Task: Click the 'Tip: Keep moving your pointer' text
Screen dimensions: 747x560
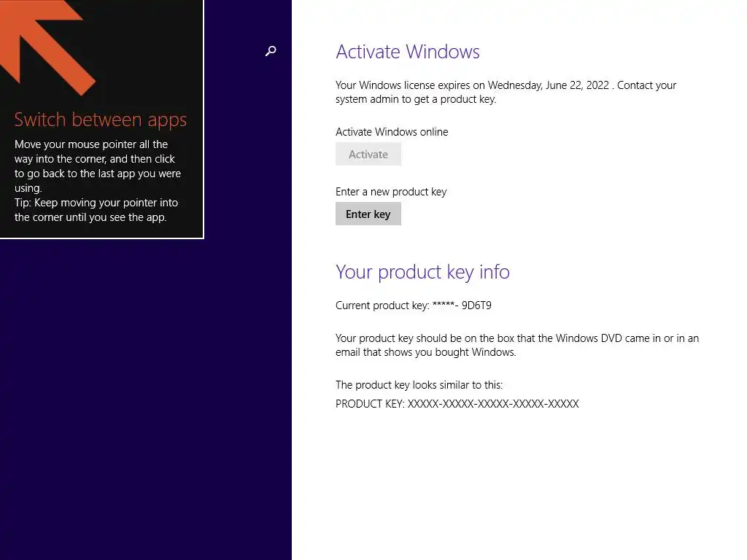Action: coord(96,210)
